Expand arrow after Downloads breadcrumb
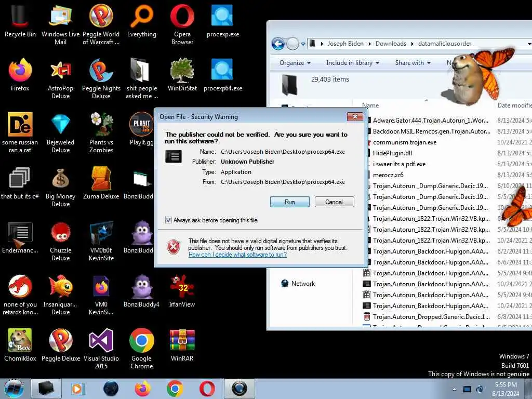532x399 pixels. click(x=412, y=44)
